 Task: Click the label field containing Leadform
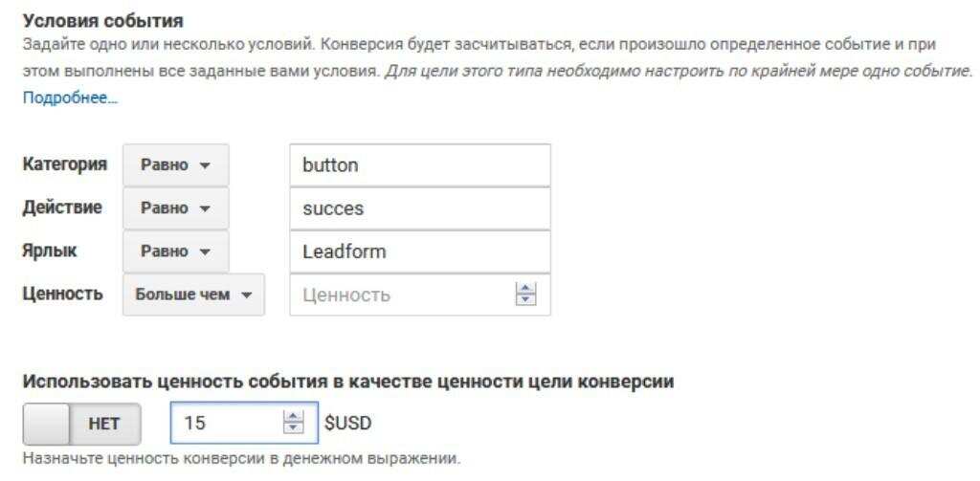point(419,251)
